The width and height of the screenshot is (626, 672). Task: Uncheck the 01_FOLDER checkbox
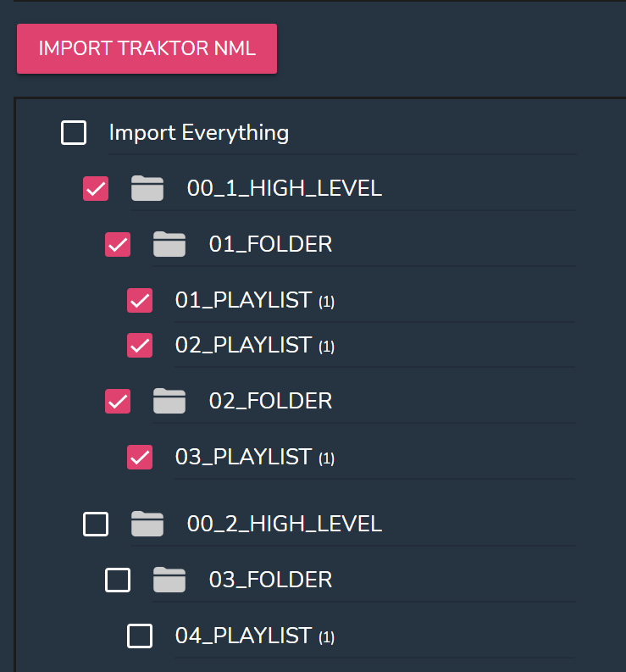[x=118, y=245]
